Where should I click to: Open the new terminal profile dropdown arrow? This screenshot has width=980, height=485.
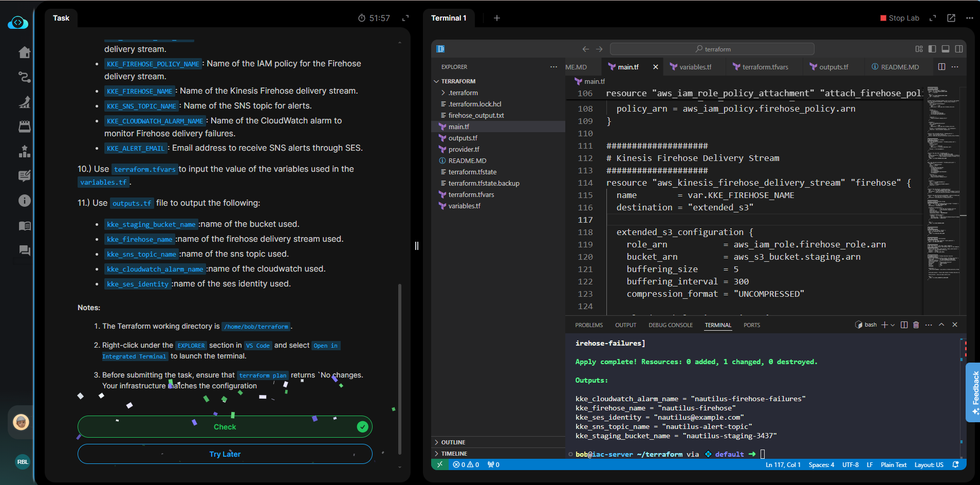click(x=893, y=325)
